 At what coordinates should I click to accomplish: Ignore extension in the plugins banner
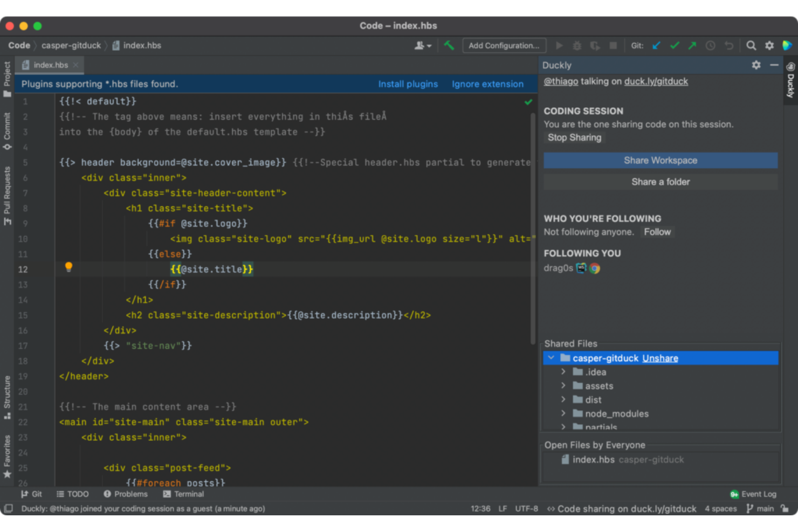tap(487, 84)
